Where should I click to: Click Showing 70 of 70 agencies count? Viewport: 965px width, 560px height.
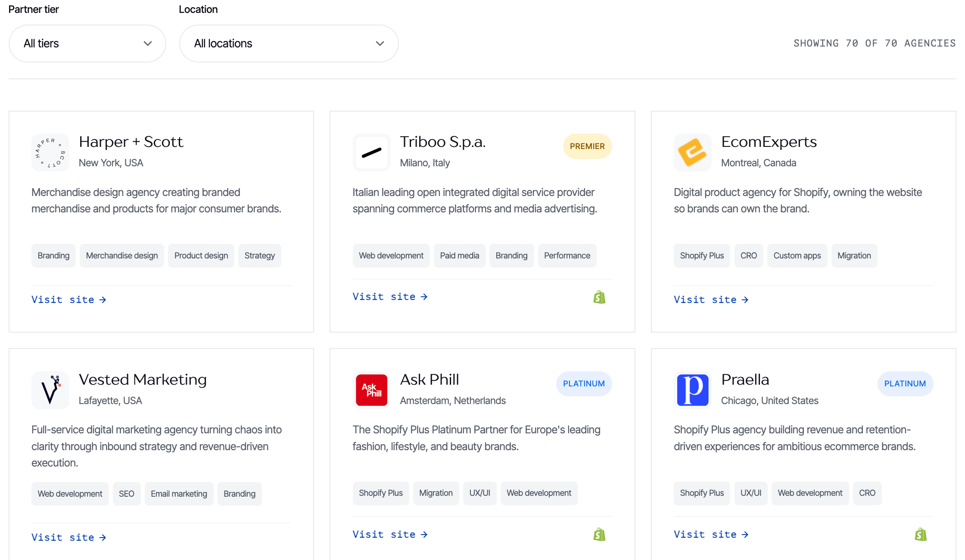pos(875,44)
